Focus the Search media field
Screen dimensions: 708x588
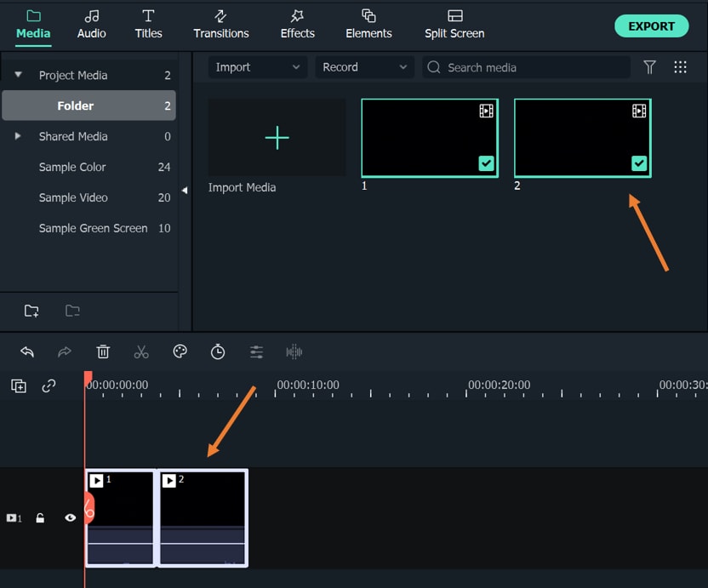coord(526,67)
